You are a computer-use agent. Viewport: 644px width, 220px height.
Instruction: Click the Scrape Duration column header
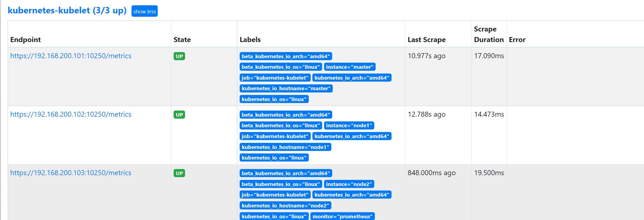[489, 34]
